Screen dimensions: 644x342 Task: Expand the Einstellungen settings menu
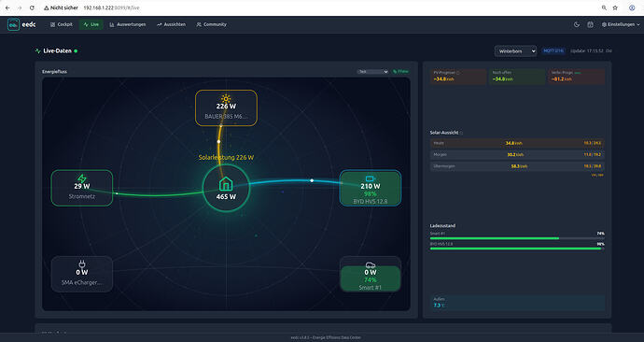(x=621, y=24)
